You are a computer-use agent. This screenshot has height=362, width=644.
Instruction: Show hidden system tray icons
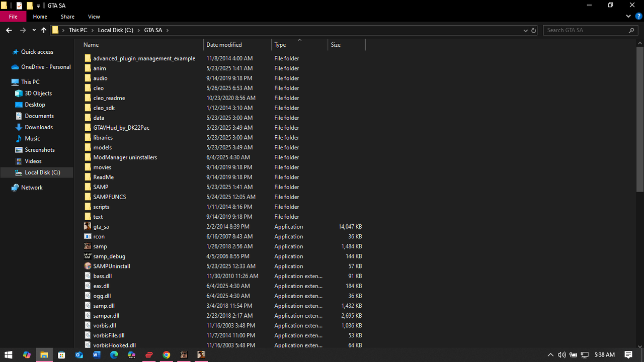550,355
